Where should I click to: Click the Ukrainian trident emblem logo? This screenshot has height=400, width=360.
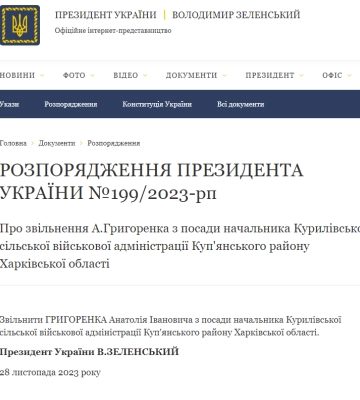point(20,25)
